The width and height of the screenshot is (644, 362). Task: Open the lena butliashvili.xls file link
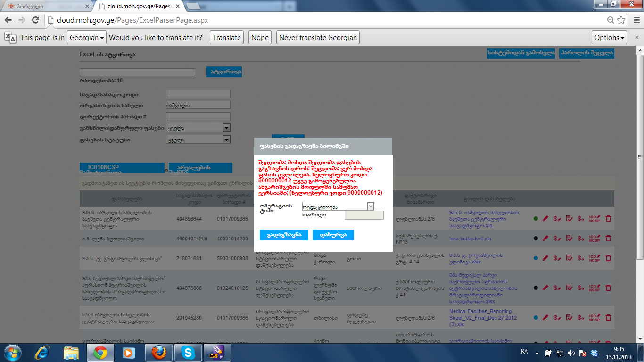tap(470, 239)
